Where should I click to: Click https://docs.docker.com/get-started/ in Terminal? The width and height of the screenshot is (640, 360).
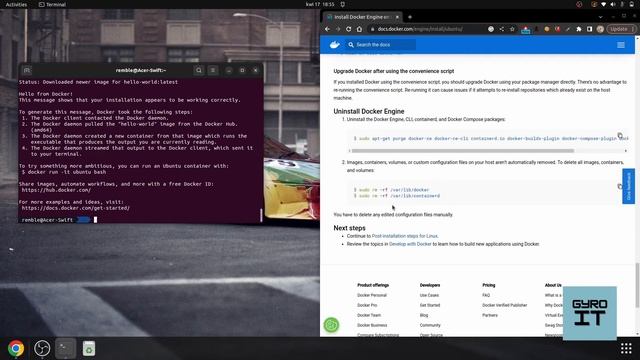[x=76, y=208]
